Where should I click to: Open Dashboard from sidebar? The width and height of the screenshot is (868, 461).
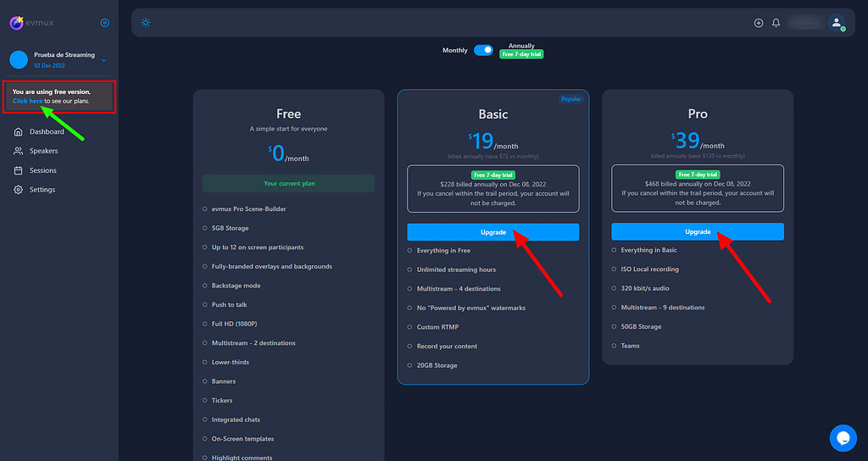(47, 131)
